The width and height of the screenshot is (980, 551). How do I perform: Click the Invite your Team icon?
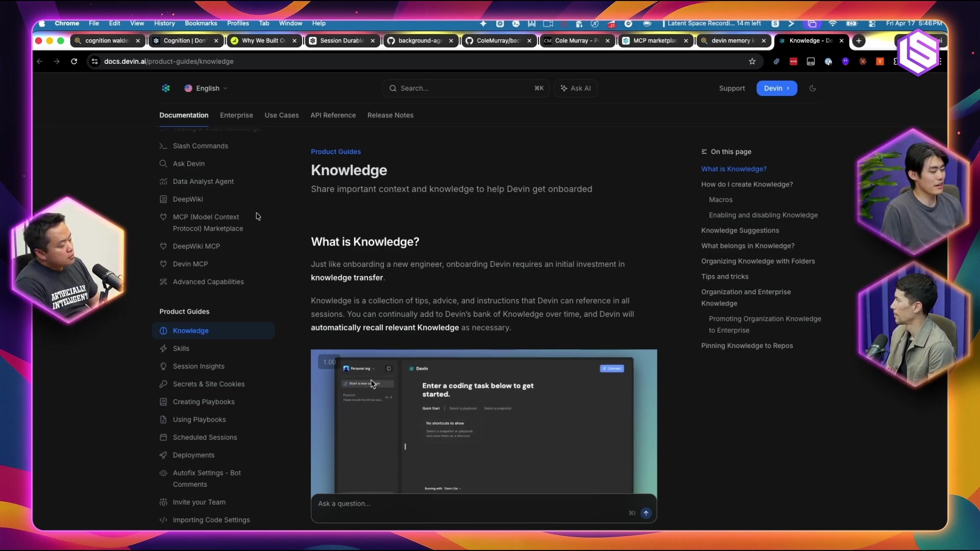click(163, 503)
